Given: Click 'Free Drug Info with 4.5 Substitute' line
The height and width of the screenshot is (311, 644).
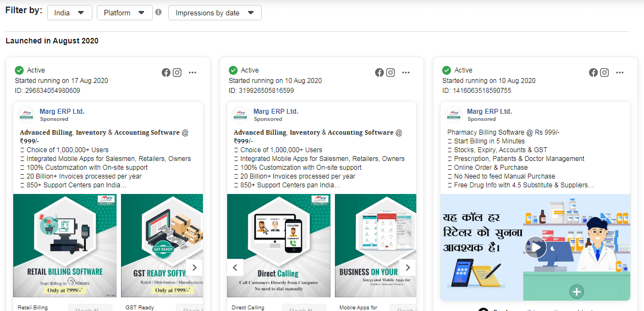Looking at the screenshot, I should click(x=520, y=185).
